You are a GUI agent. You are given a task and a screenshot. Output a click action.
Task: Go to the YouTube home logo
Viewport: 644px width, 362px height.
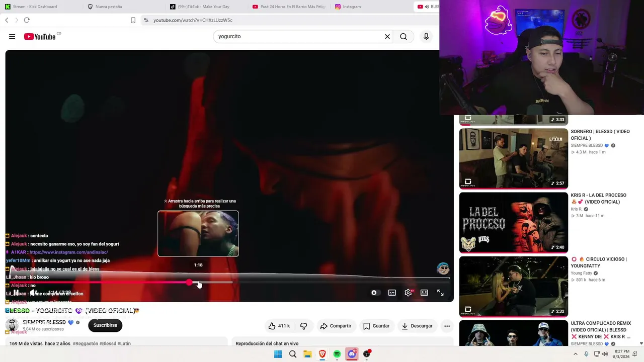(40, 37)
